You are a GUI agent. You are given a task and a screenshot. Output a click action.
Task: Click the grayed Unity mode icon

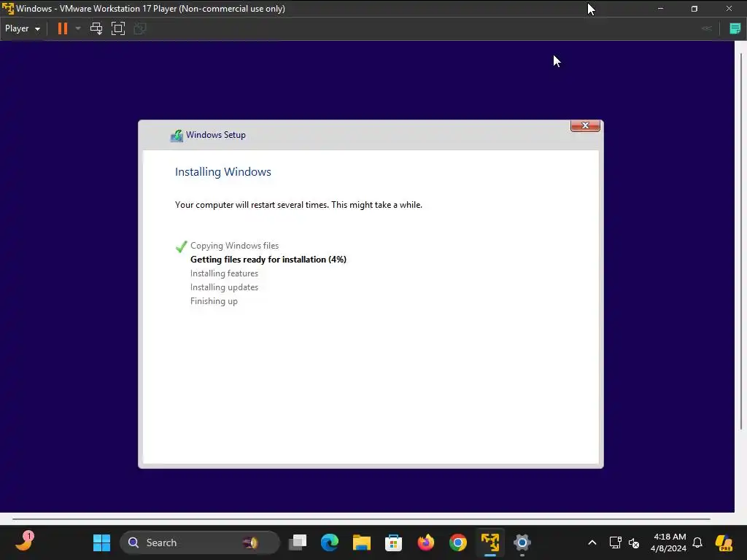pyautogui.click(x=140, y=28)
